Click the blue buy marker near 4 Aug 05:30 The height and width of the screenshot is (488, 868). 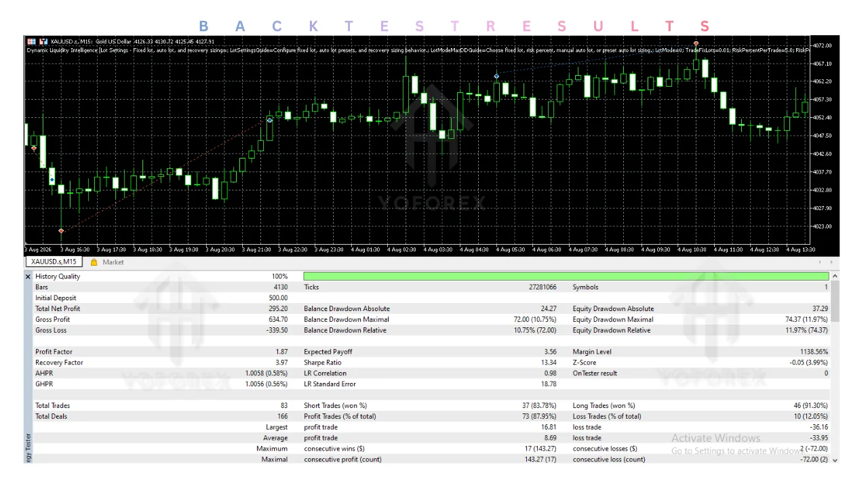point(497,76)
